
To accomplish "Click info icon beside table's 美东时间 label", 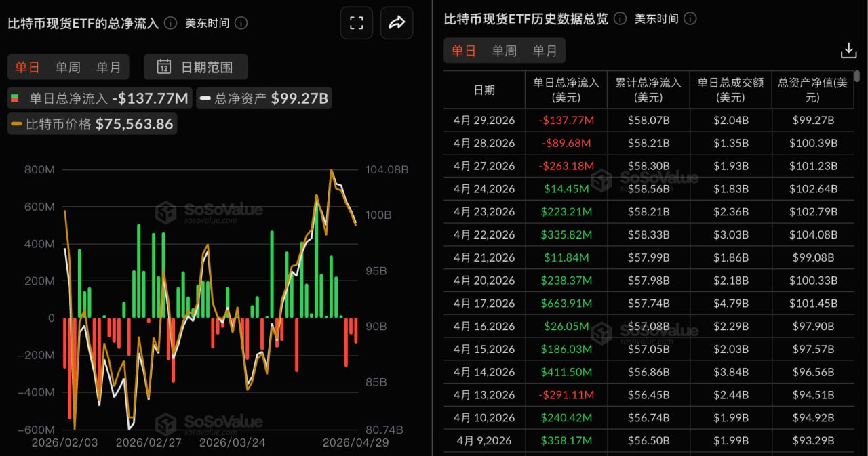I will pos(690,18).
